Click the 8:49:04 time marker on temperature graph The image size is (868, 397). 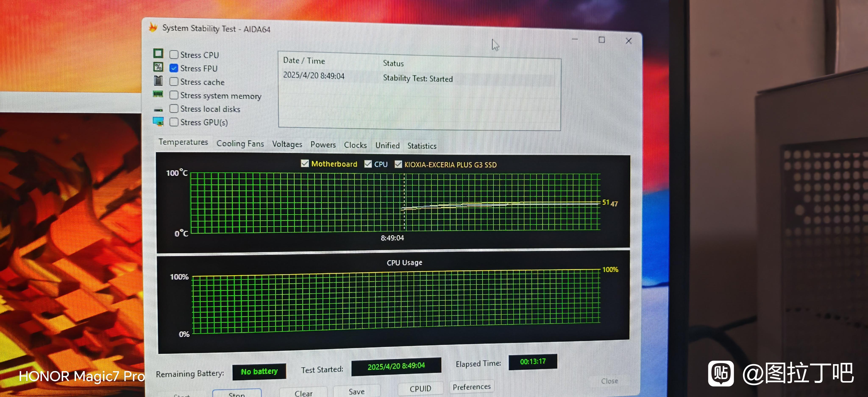pyautogui.click(x=392, y=238)
